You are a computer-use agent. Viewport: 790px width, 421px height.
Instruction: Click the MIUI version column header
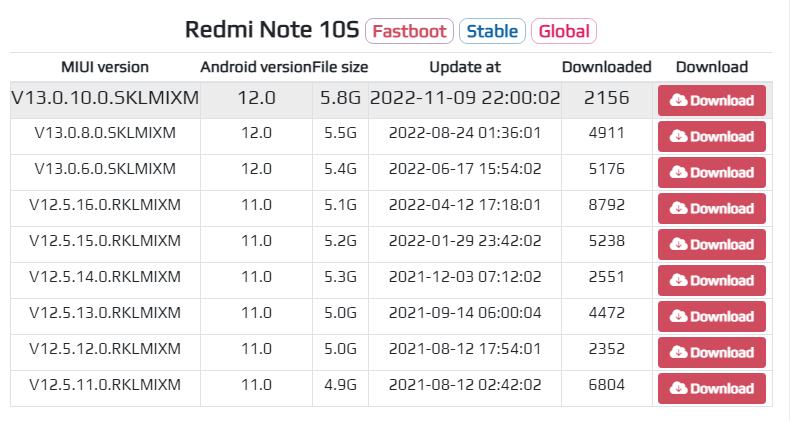(105, 67)
